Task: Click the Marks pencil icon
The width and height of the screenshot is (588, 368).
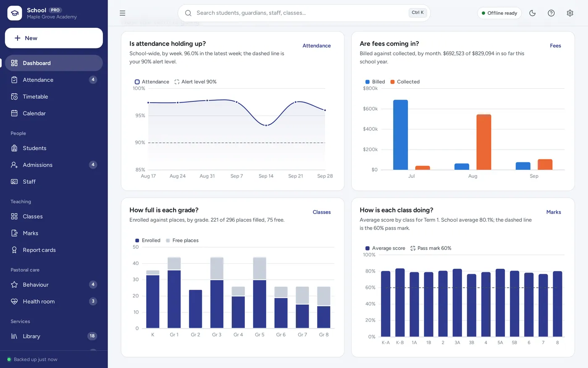Action: [14, 233]
